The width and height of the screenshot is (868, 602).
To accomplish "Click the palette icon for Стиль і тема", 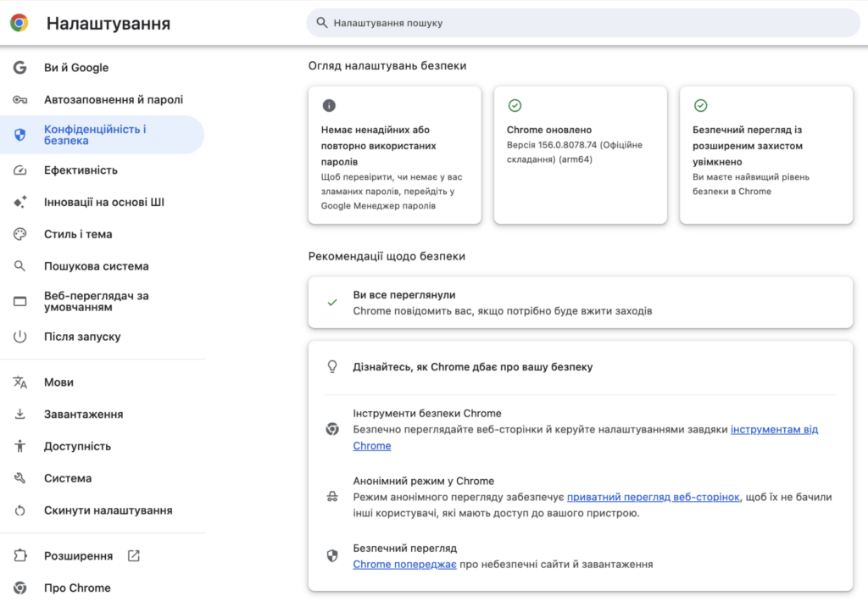I will 20,234.
